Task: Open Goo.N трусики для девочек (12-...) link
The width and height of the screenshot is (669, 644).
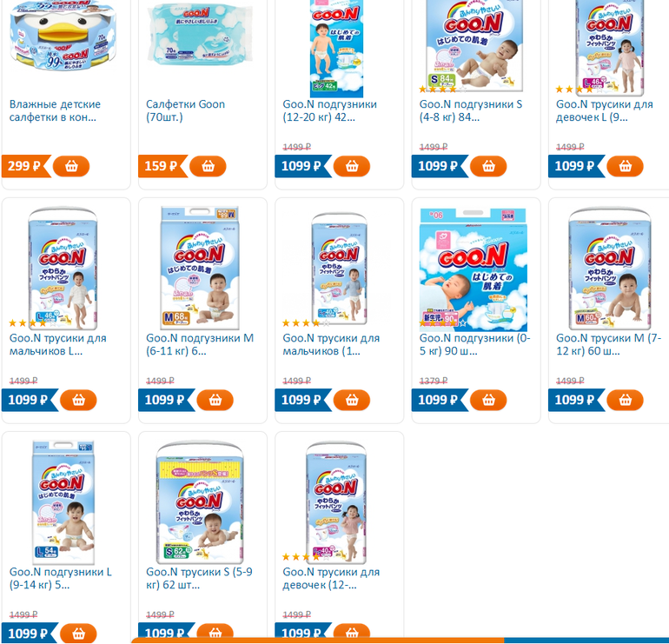Action: (x=331, y=578)
